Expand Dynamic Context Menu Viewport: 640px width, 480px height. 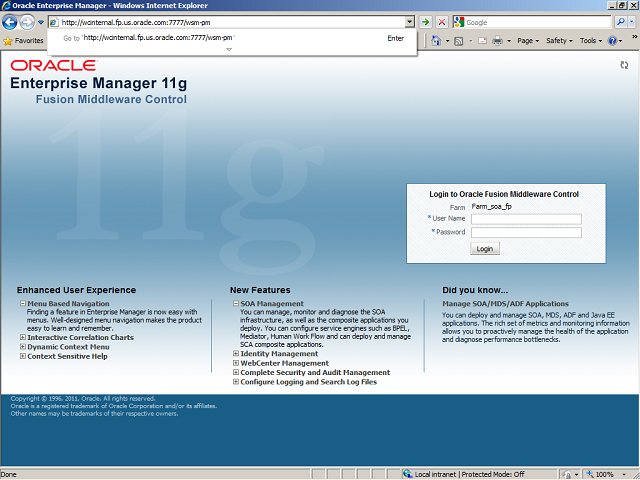23,347
